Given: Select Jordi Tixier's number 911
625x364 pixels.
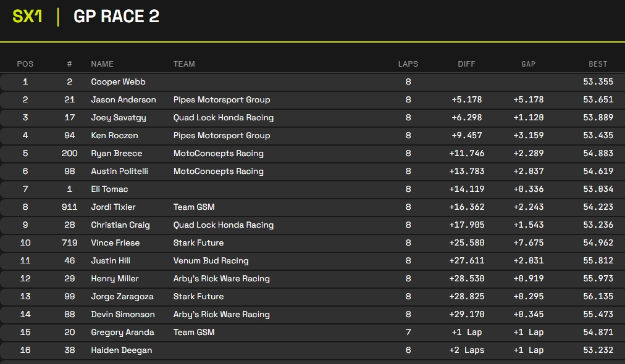Looking at the screenshot, I should 69,207.
